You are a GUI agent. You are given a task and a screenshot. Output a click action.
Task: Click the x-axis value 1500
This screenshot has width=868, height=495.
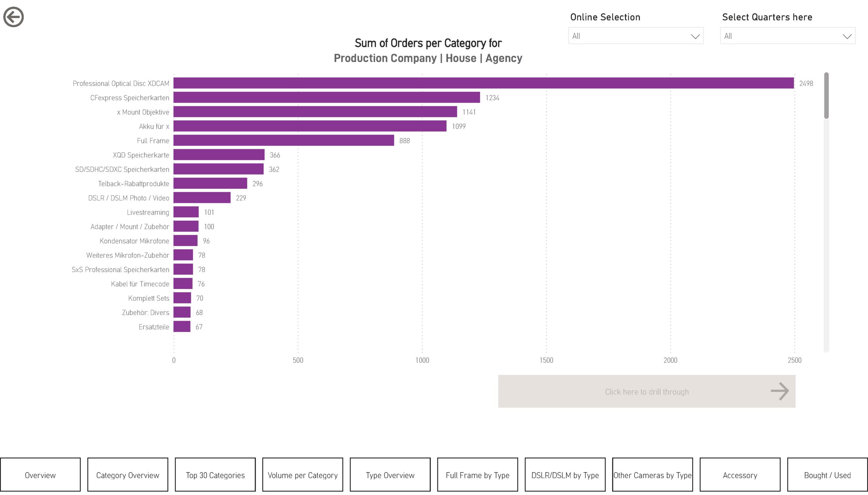tap(546, 360)
